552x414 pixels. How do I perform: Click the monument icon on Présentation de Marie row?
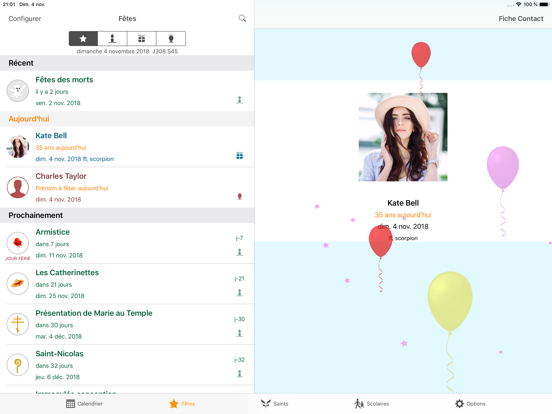click(x=240, y=333)
